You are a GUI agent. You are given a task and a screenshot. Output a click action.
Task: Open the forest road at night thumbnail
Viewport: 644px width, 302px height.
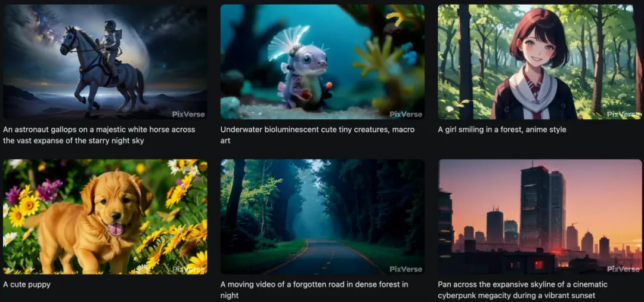click(323, 217)
